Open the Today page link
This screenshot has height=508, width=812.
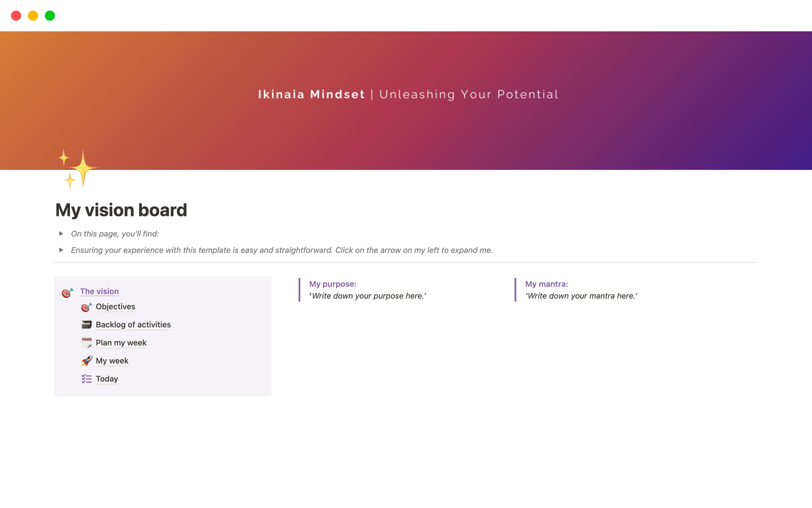[107, 379]
